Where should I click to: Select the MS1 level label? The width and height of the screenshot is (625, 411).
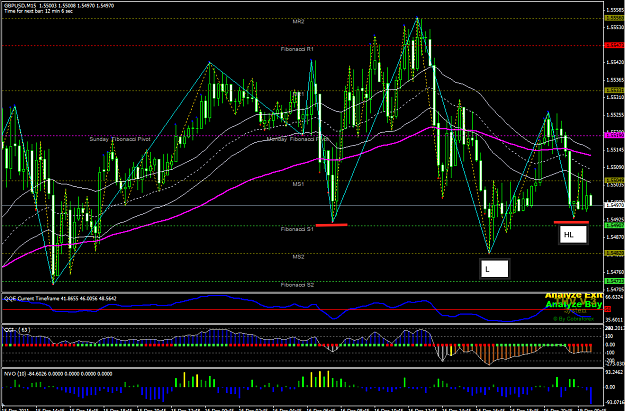click(x=298, y=184)
